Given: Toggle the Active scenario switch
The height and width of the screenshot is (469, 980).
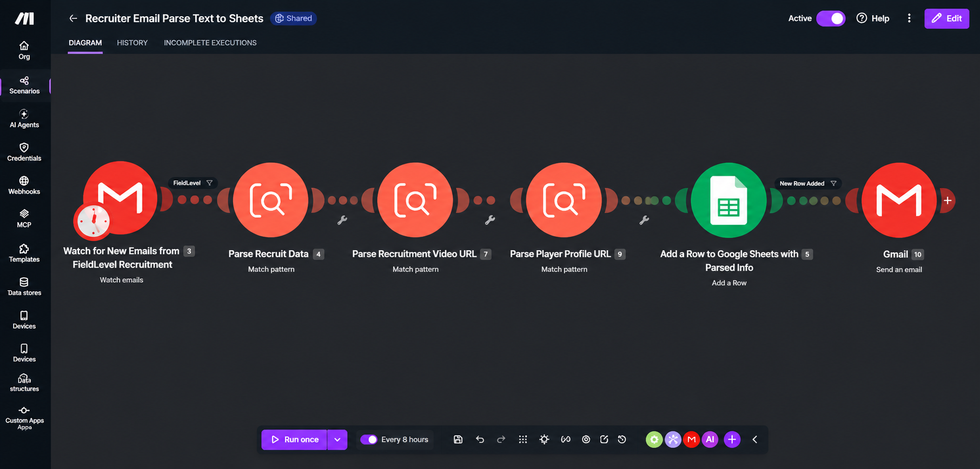Looking at the screenshot, I should click(x=831, y=18).
